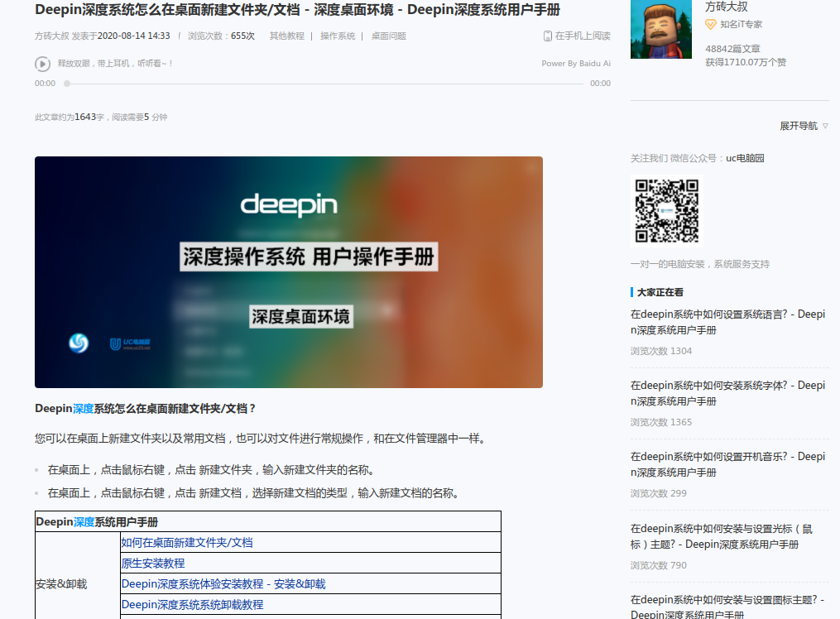Open article about 设置系统语言 in deepin

[x=727, y=322]
